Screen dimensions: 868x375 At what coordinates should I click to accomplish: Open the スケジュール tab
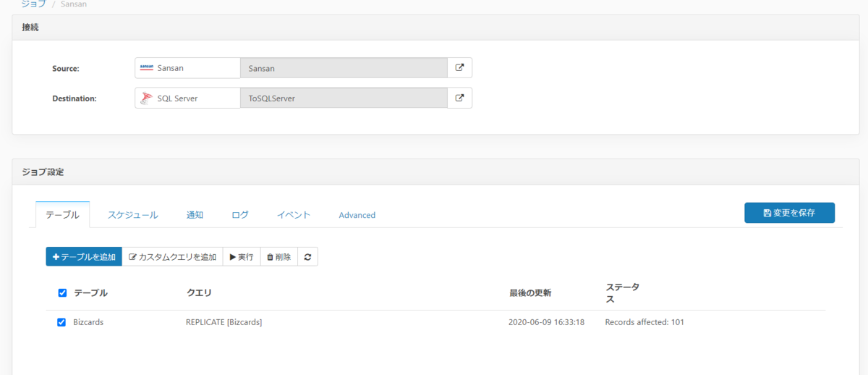(133, 215)
